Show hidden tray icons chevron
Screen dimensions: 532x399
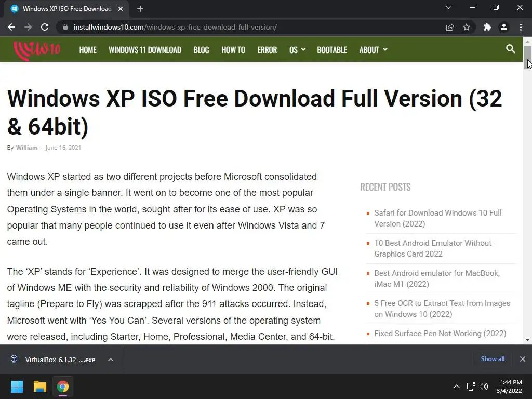(x=457, y=387)
